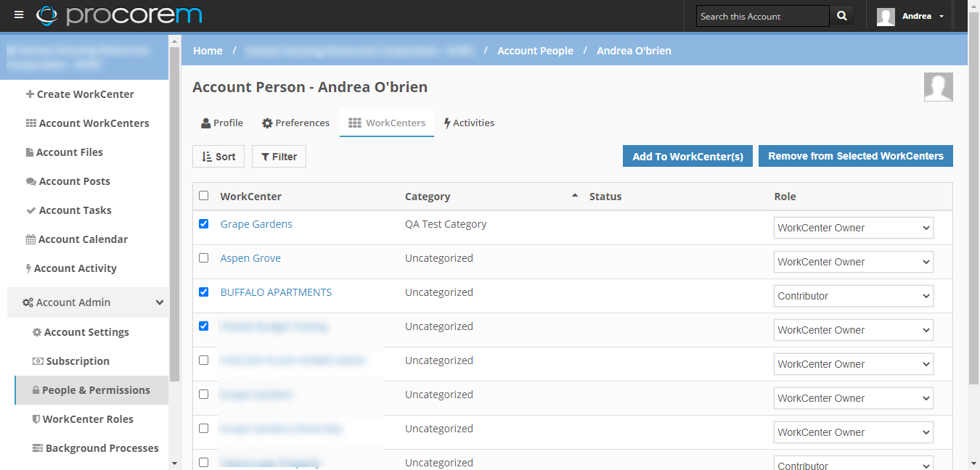Viewport: 980px width, 470px height.
Task: Open Account Posts in sidebar
Action: 68,181
